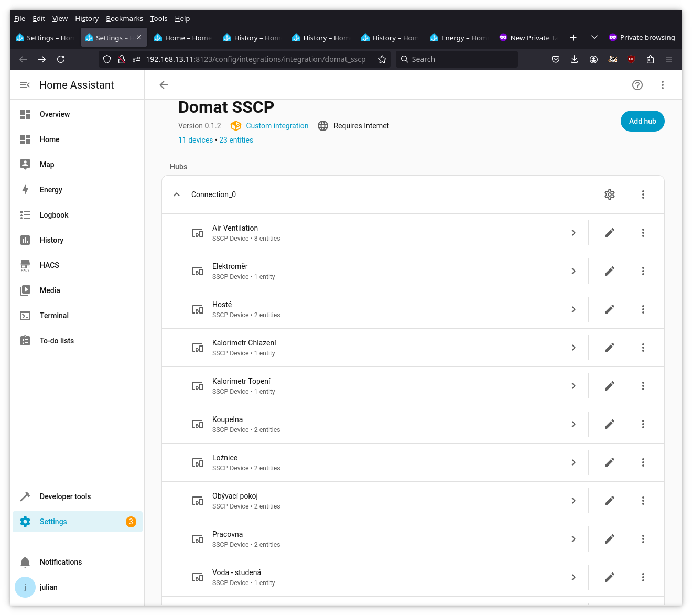
Task: Expand Elektroměr device chevron
Action: (x=574, y=271)
